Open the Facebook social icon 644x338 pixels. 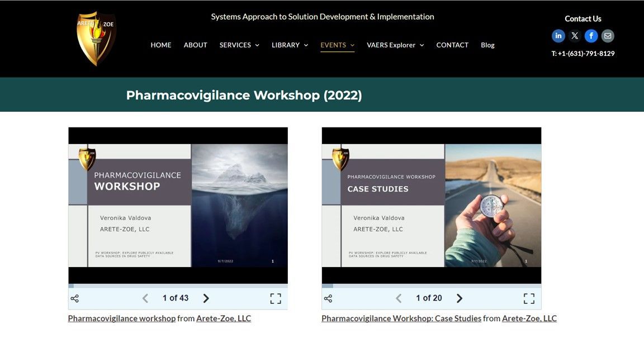591,35
